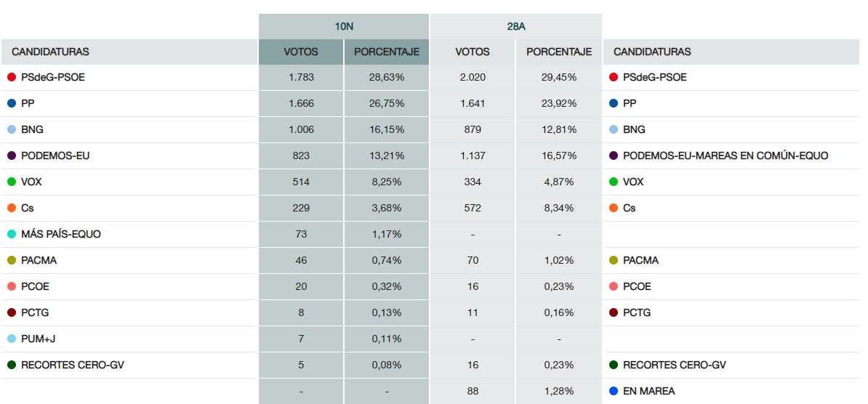Select the 1.137 votes cell
Viewport: 868px width, 404px height.
[x=473, y=155]
